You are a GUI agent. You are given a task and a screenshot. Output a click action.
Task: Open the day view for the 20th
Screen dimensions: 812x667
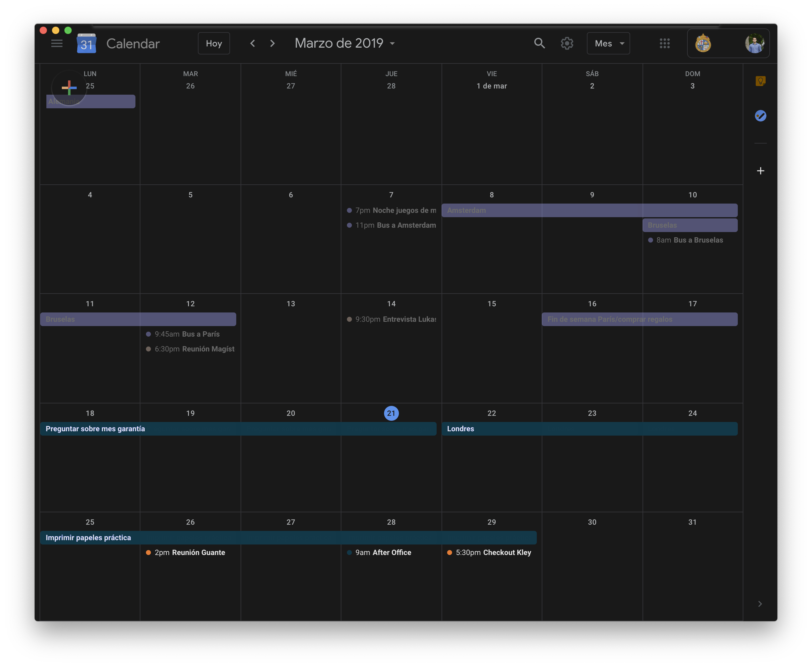point(291,413)
